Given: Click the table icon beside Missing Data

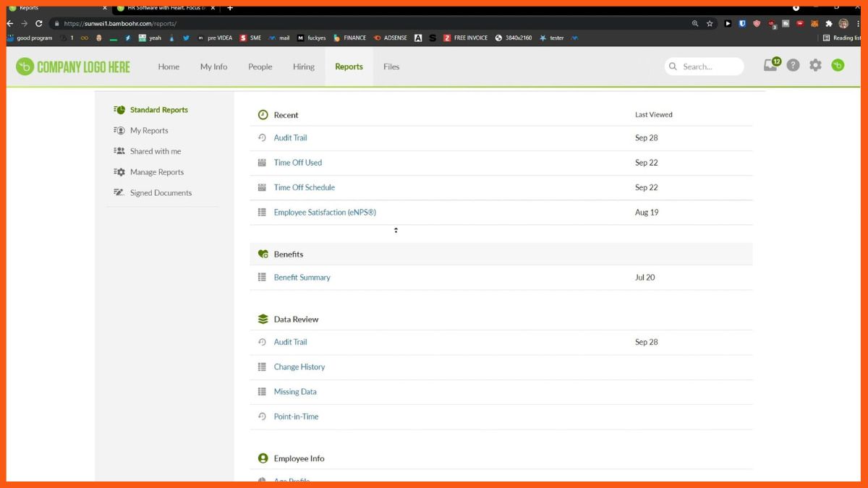Looking at the screenshot, I should [x=263, y=392].
